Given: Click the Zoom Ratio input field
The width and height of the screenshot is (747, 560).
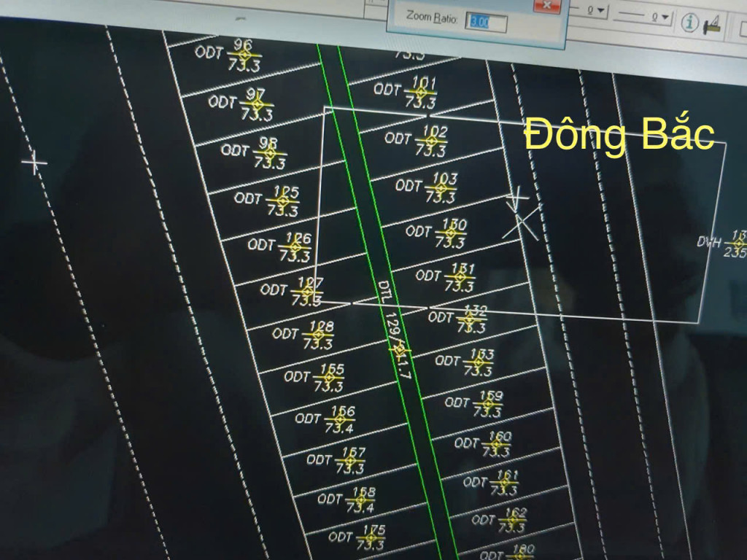Looking at the screenshot, I should point(488,23).
